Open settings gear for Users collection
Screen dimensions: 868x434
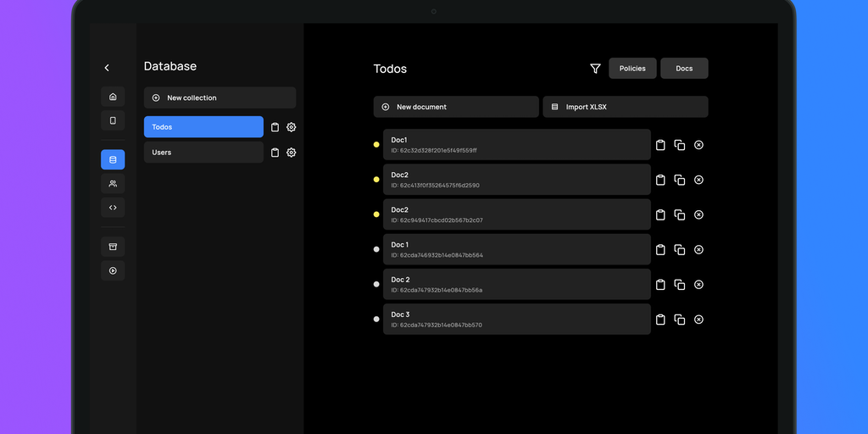(x=292, y=153)
